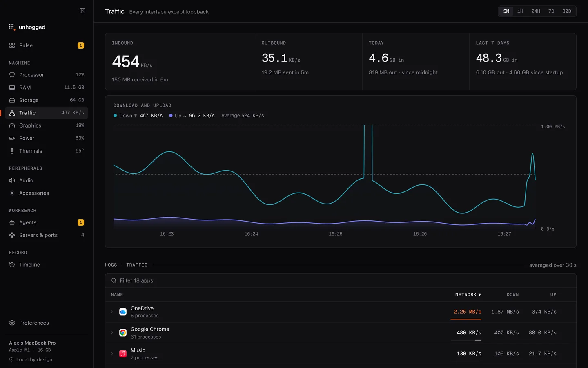The width and height of the screenshot is (588, 368).
Task: Click the Audio speaker icon
Action: click(12, 180)
